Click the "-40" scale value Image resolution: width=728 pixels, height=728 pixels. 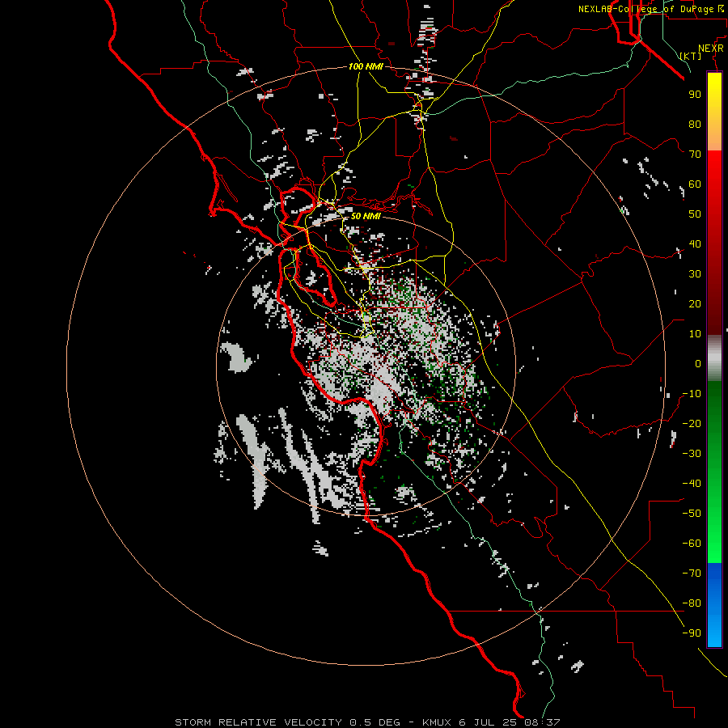coord(692,484)
